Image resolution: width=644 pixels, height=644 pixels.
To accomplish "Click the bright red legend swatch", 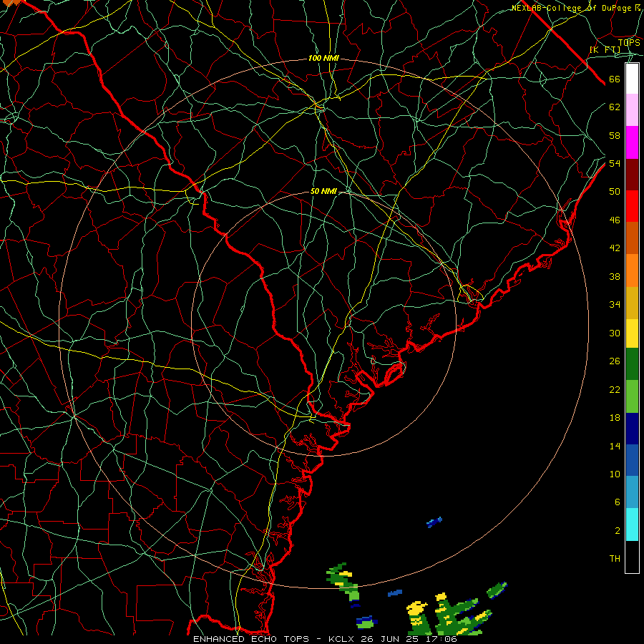I will 632,206.
